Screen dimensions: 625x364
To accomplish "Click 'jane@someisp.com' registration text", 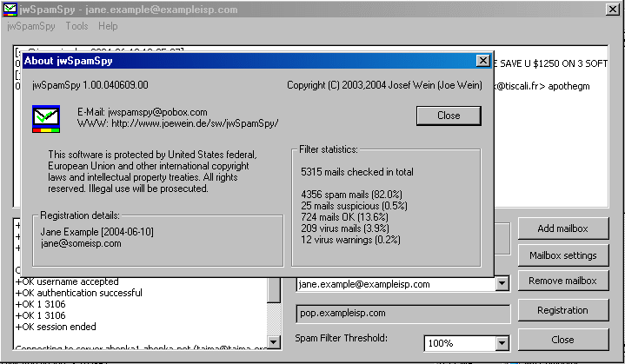I will point(81,243).
